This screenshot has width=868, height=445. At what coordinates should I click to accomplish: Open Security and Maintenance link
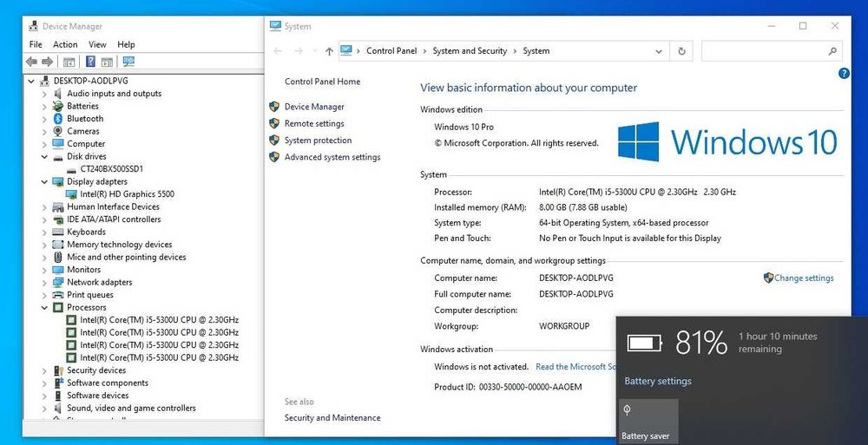pyautogui.click(x=332, y=418)
